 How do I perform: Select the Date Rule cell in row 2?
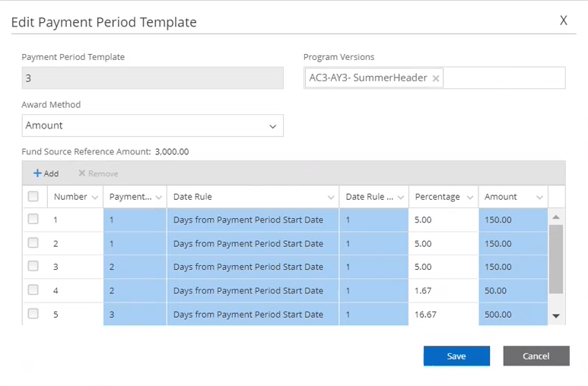pos(253,244)
